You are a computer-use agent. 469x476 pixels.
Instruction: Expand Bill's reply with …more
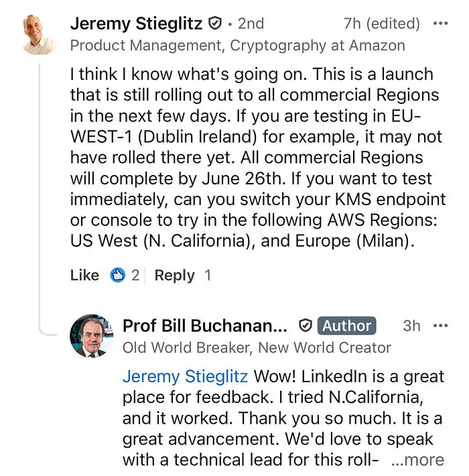[x=417, y=461]
